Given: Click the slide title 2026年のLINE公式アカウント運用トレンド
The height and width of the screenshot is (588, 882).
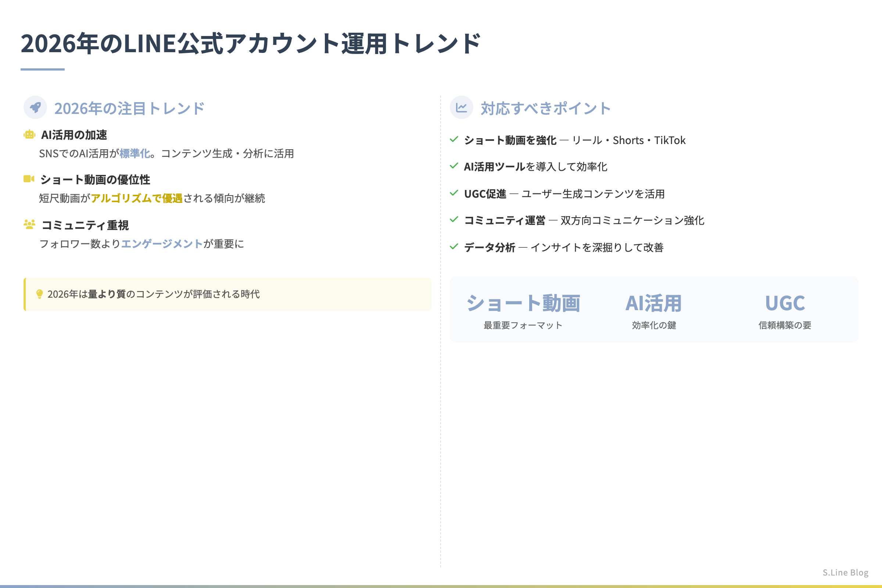Looking at the screenshot, I should pyautogui.click(x=251, y=43).
